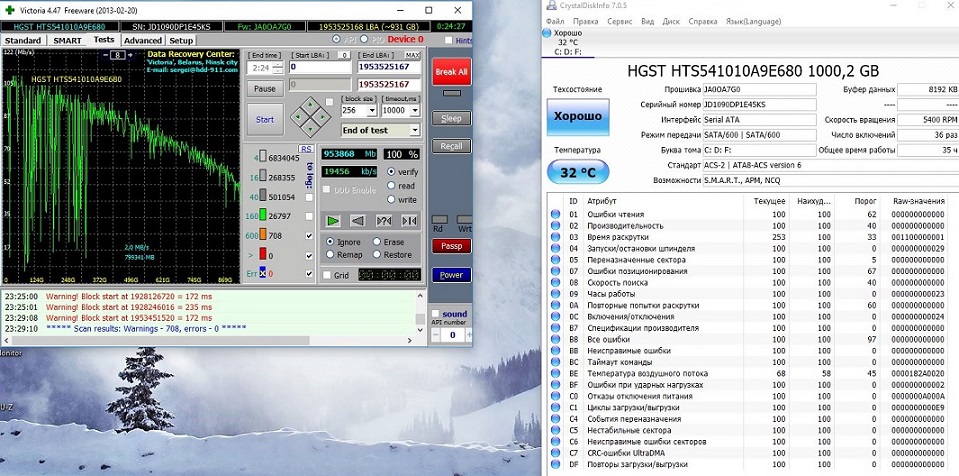Switch to the Setup tab

point(180,40)
